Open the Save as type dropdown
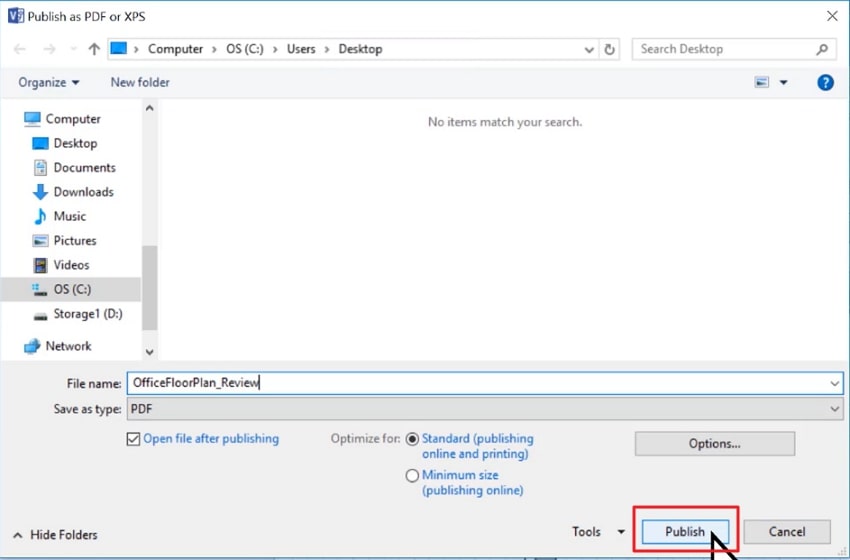The image size is (850, 560). tap(485, 409)
